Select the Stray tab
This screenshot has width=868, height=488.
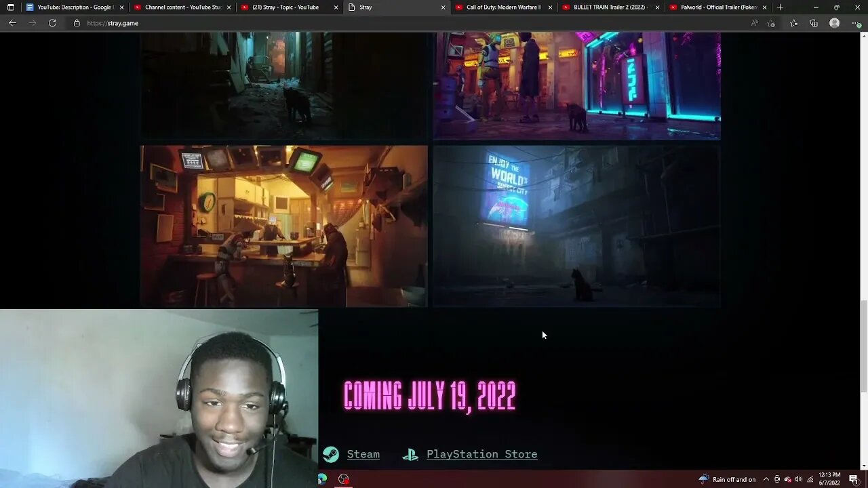pos(397,7)
